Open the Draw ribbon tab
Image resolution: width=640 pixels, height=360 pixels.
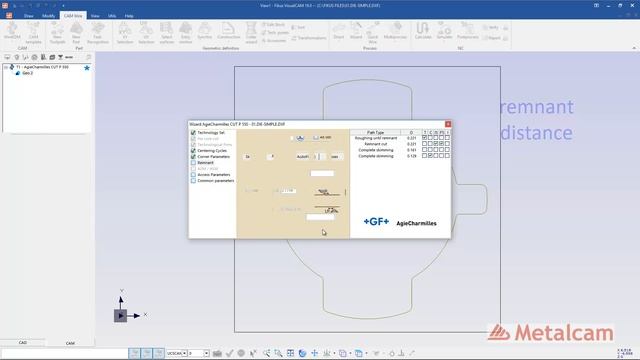(29, 16)
